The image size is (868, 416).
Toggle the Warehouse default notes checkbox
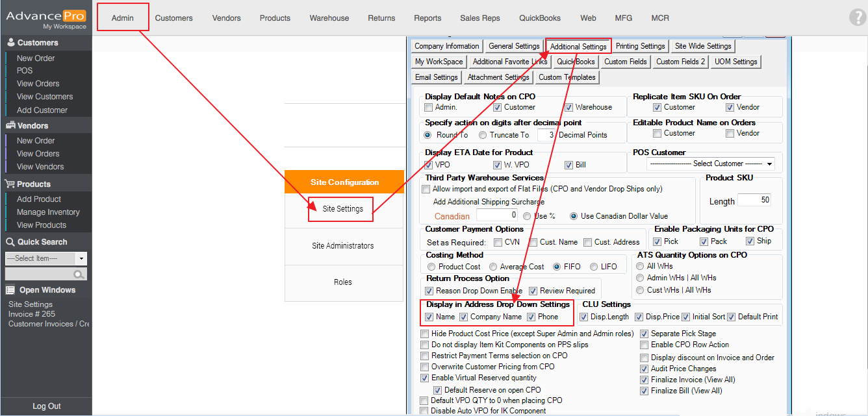point(568,108)
